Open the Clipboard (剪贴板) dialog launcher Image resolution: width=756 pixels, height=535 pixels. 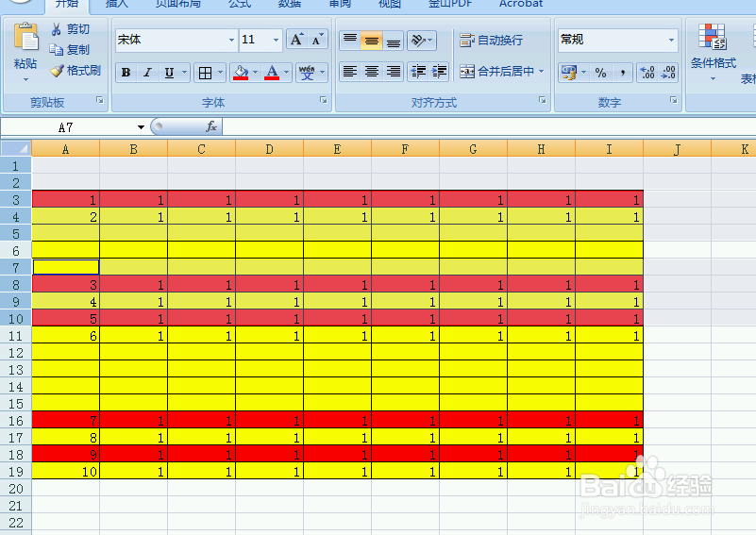(100, 100)
